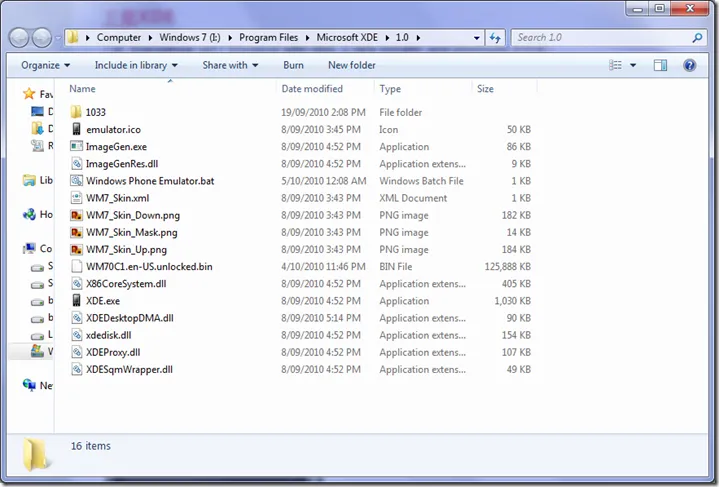Expand the arrow after 1.0 in breadcrumb
Viewport: 719px width, 487px height.
pyautogui.click(x=418, y=38)
